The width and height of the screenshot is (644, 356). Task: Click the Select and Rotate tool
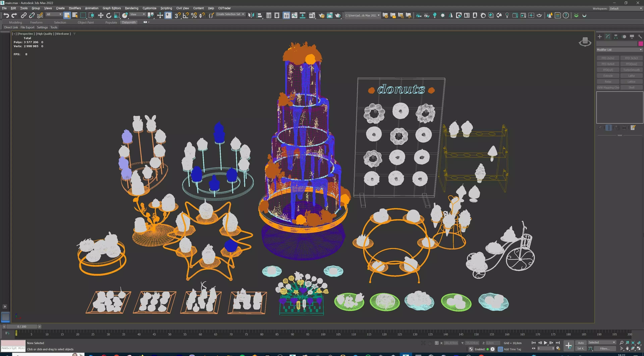coord(109,15)
